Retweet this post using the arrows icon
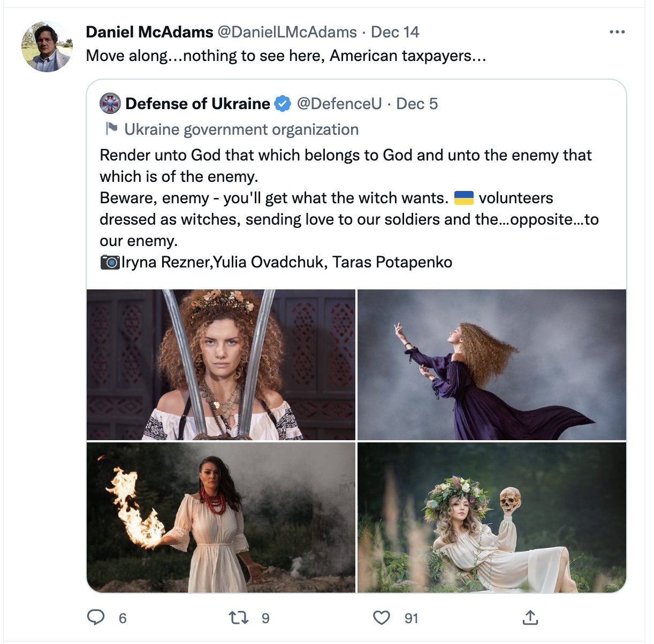The width and height of the screenshot is (654, 644). coord(239,618)
